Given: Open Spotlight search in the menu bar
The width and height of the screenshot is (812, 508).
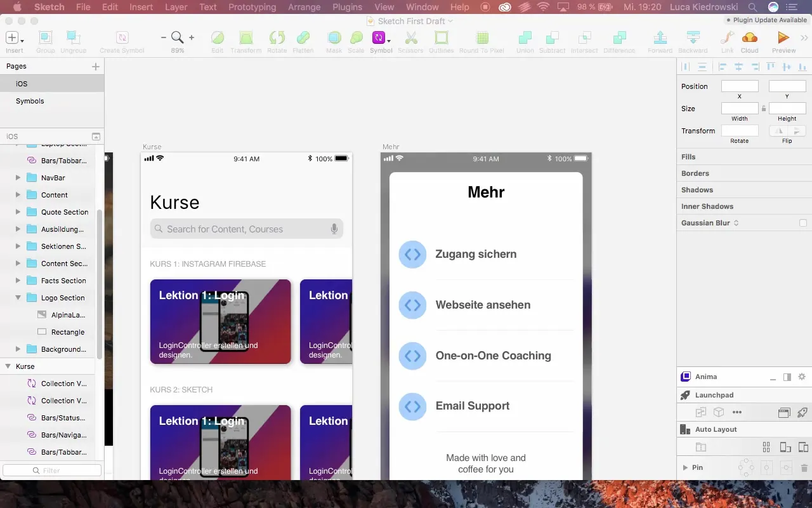Looking at the screenshot, I should [x=752, y=7].
